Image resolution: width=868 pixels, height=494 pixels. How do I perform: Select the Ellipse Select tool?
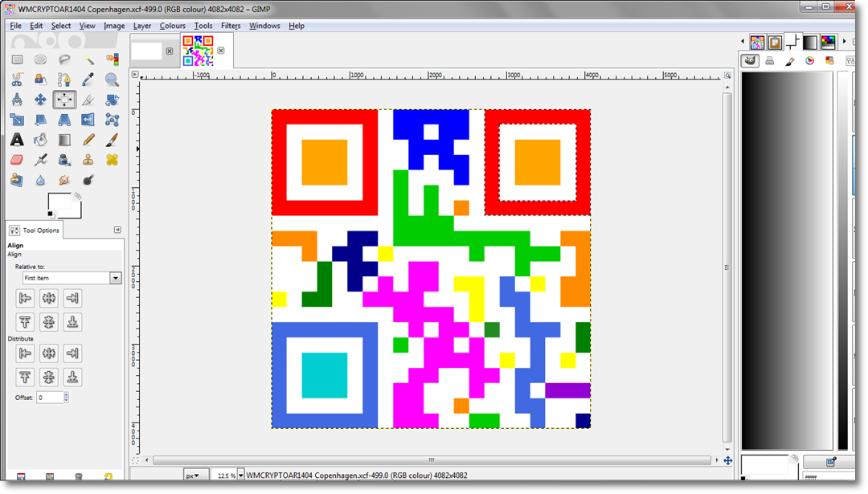pos(40,59)
